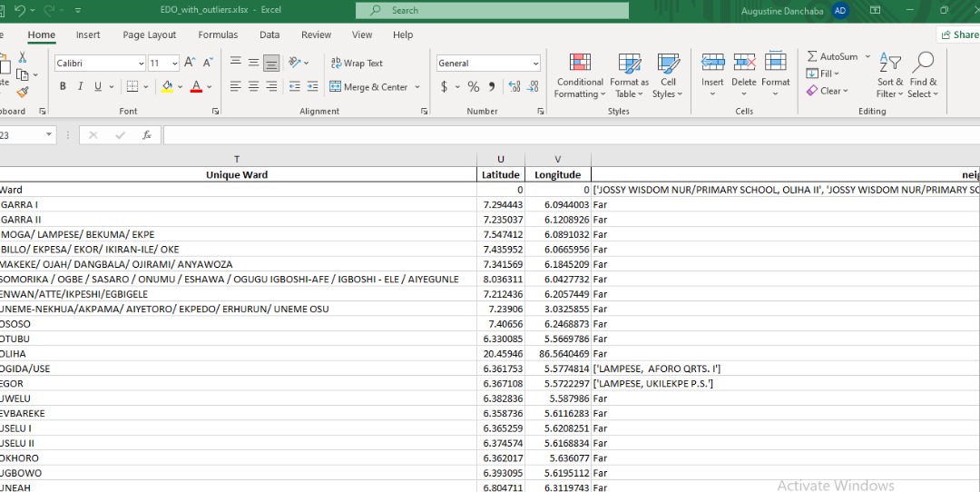
Task: Apply yellow fill color bucket
Action: (167, 86)
